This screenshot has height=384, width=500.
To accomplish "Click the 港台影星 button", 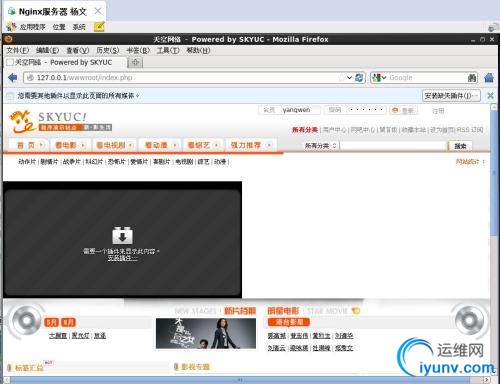I will coord(289,322).
